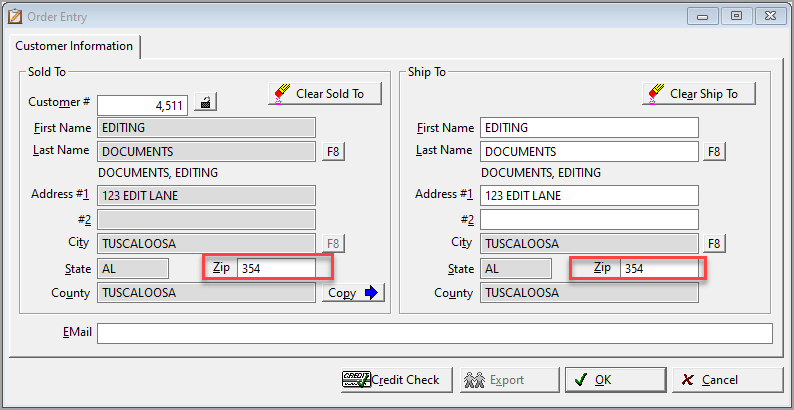Click the Sold To group label
This screenshot has width=794, height=410.
tap(47, 72)
